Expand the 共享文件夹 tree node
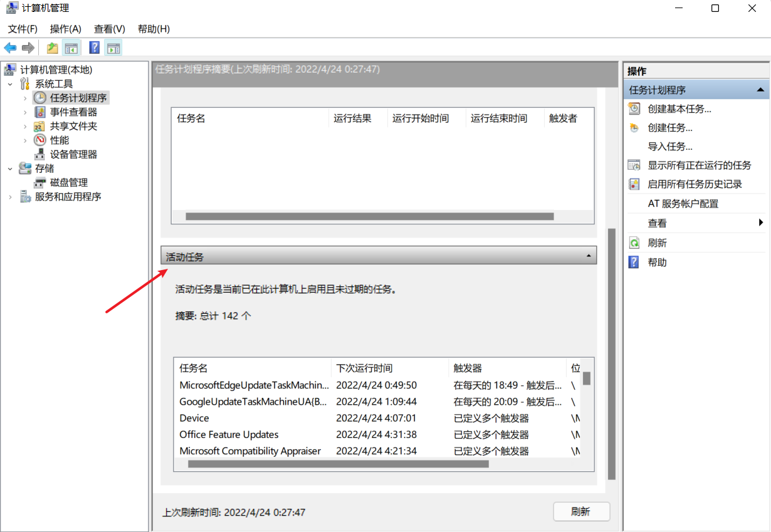 (25, 126)
